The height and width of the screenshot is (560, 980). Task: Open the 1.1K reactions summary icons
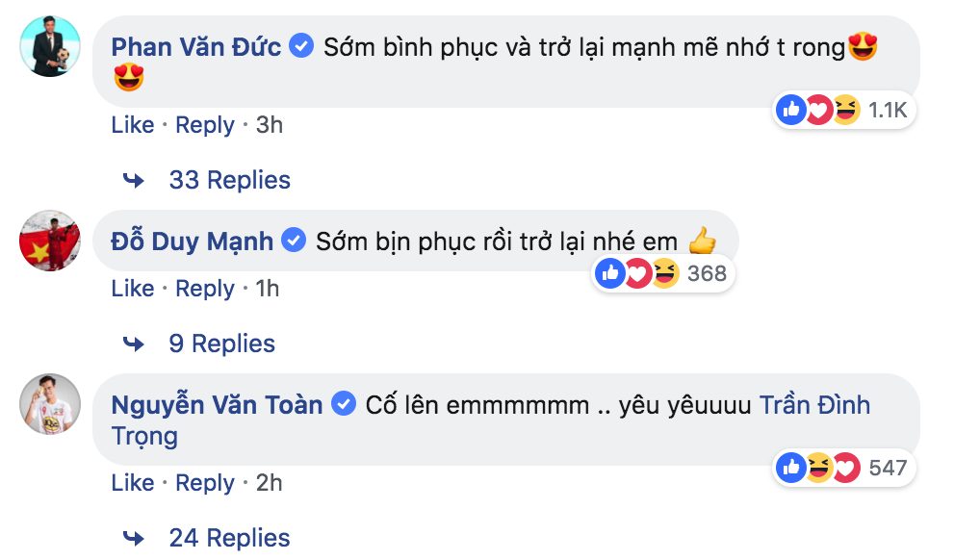818,111
